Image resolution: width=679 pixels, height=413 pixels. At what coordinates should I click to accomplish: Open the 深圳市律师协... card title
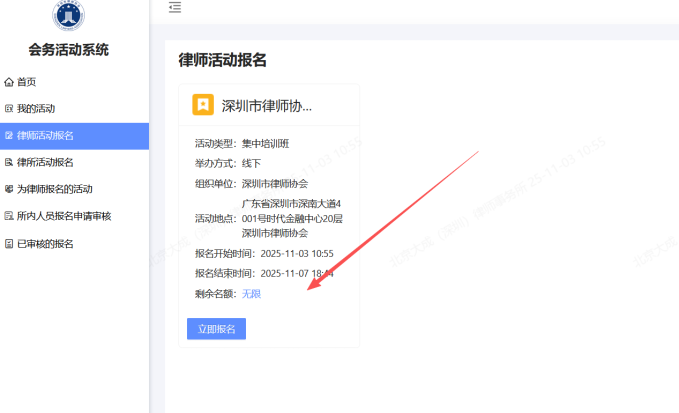pos(266,105)
